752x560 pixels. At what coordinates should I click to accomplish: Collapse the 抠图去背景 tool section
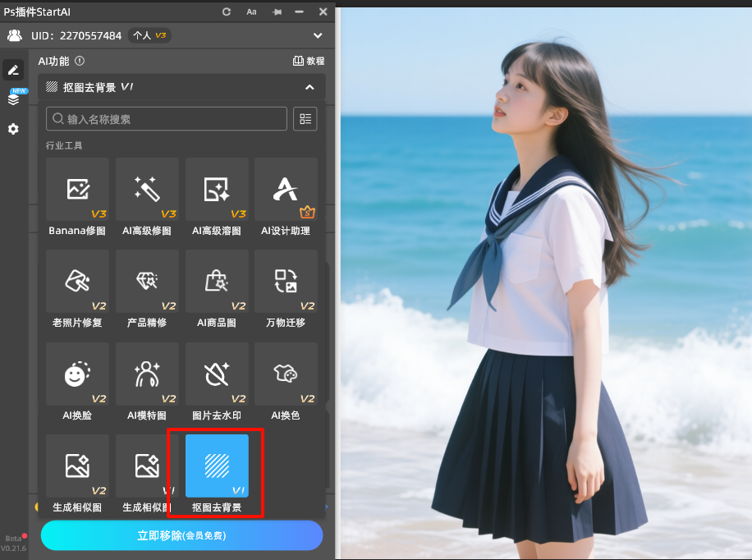(x=310, y=87)
